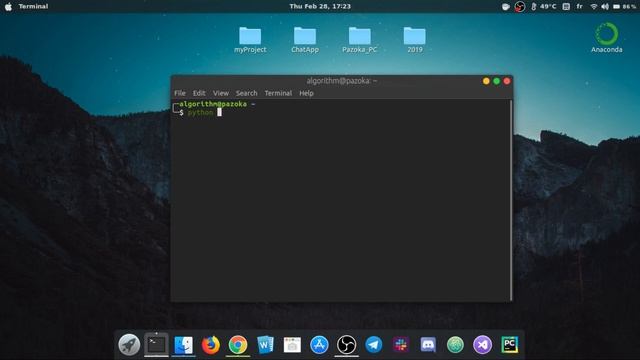Open the Help menu in Terminal
This screenshot has height=360, width=640.
[x=306, y=93]
